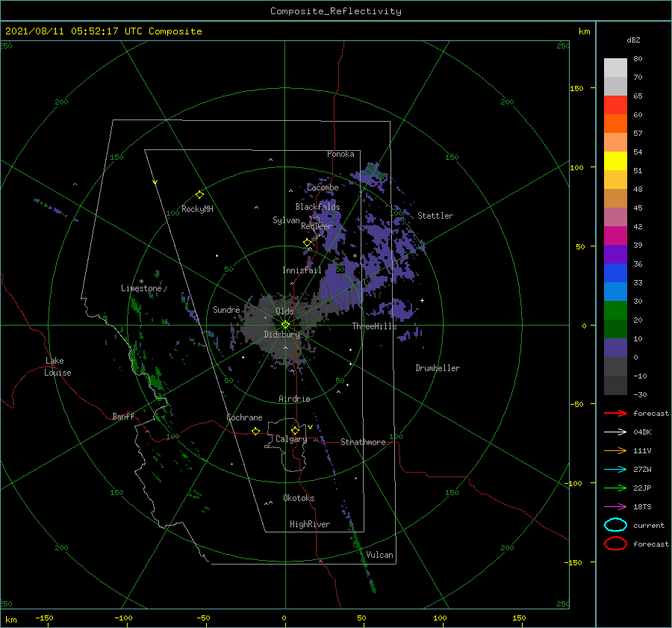Click the Banff town label
The height and width of the screenshot is (628, 672).
pyautogui.click(x=123, y=416)
